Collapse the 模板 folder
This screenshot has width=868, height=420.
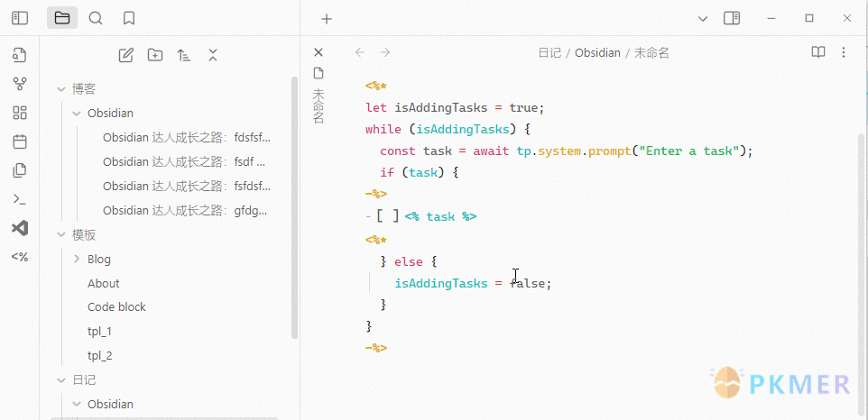61,235
